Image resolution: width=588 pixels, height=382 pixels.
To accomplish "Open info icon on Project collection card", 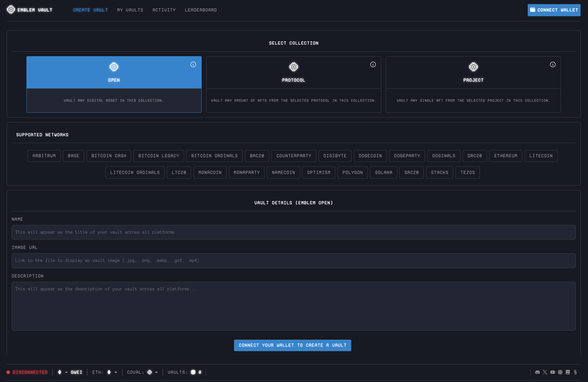I will tap(553, 64).
